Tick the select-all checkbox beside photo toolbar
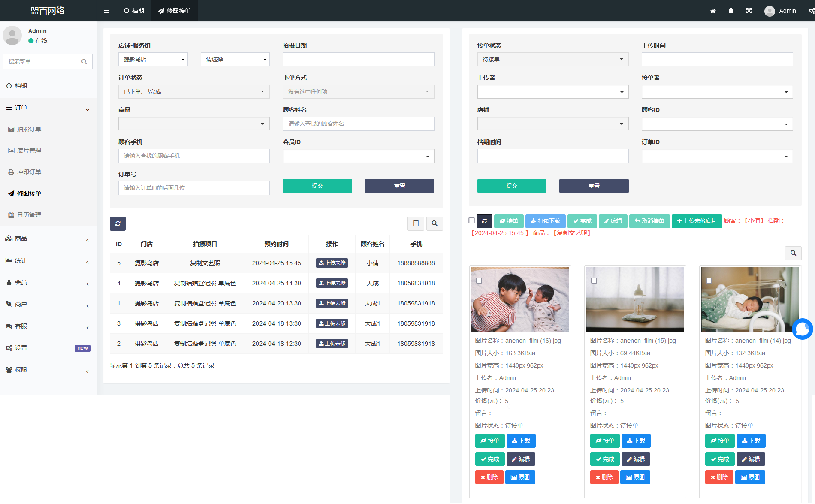The height and width of the screenshot is (504, 815). (x=471, y=220)
